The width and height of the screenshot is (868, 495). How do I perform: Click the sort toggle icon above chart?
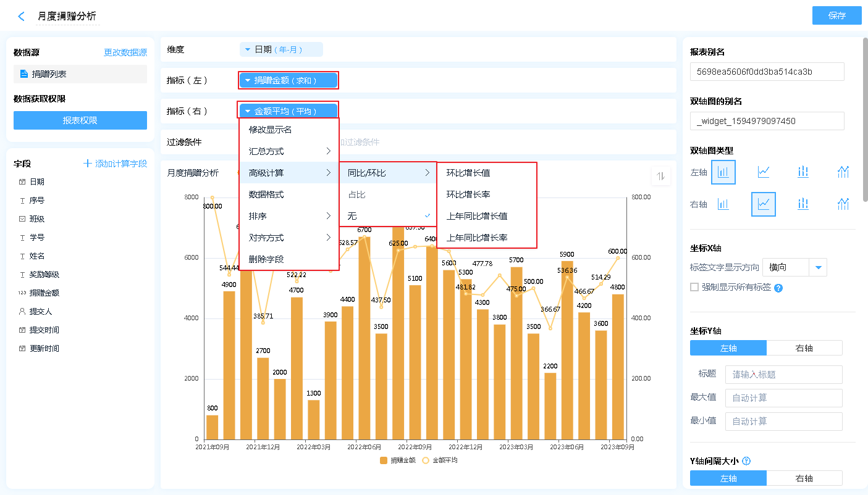[660, 177]
